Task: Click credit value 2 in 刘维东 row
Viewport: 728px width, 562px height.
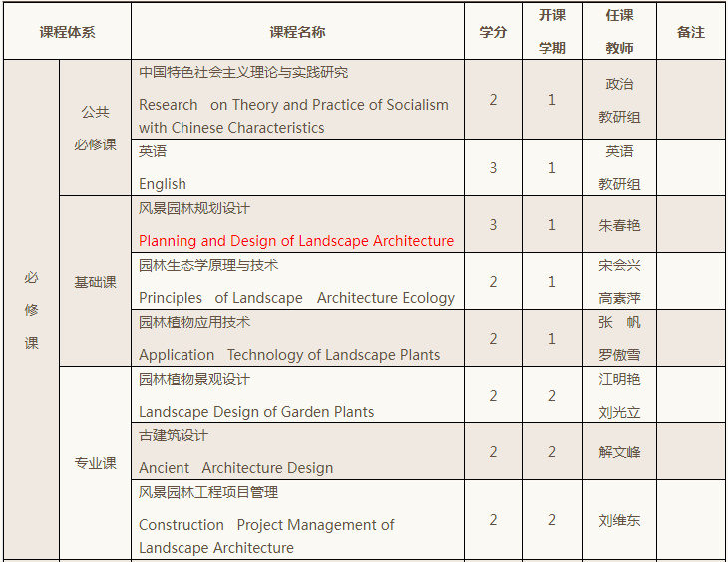Action: point(493,520)
